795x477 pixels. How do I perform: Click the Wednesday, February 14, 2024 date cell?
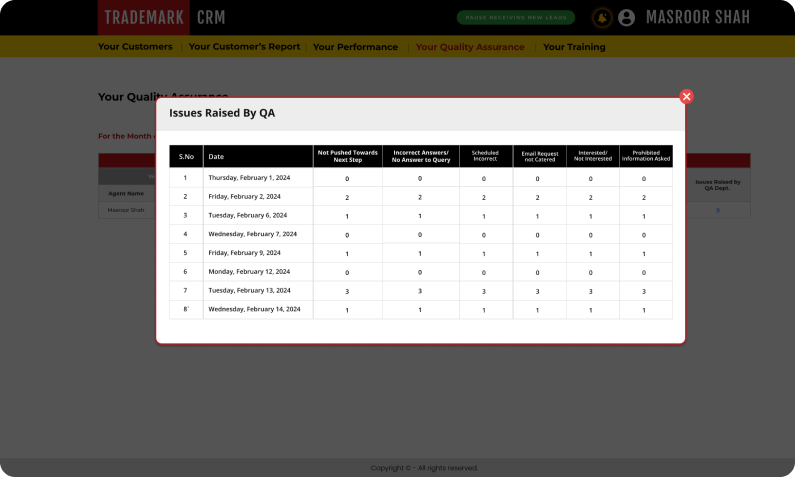[254, 309]
